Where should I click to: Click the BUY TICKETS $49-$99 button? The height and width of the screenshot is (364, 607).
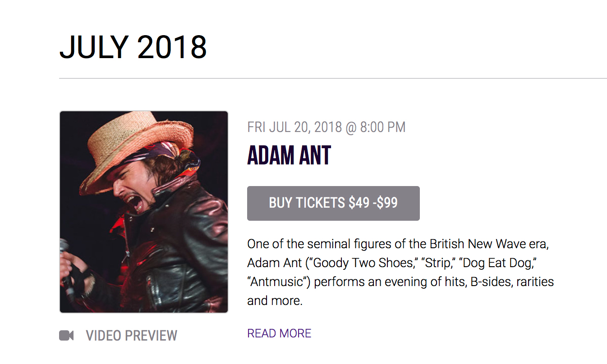(x=333, y=203)
